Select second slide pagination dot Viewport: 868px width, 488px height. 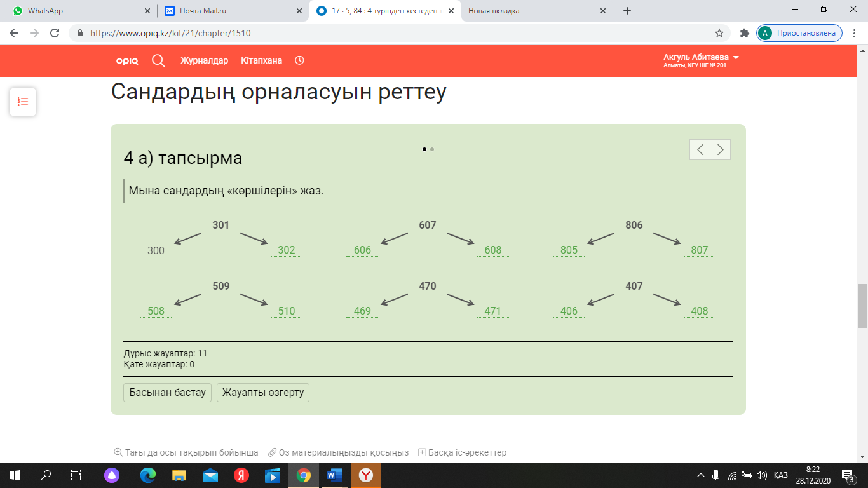pyautogui.click(x=432, y=149)
